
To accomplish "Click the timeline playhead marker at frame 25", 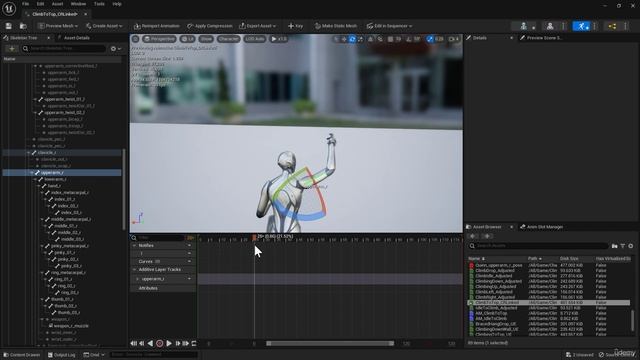I will point(254,237).
